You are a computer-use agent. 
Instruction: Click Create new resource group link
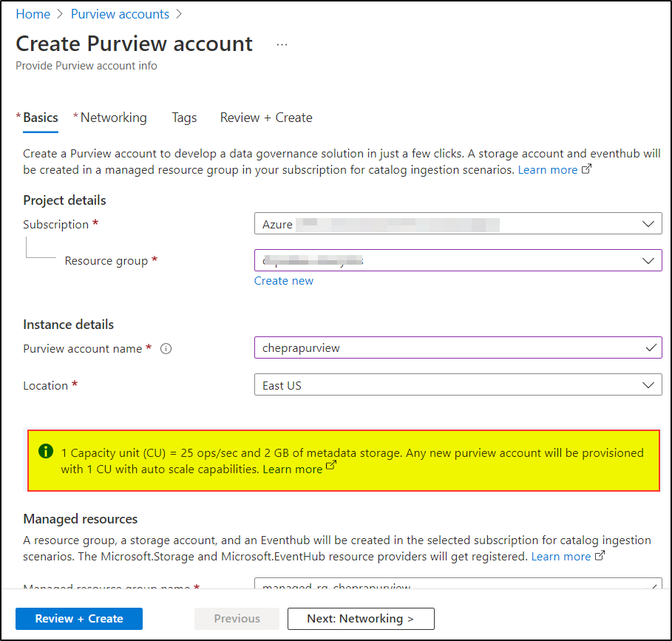coord(284,281)
